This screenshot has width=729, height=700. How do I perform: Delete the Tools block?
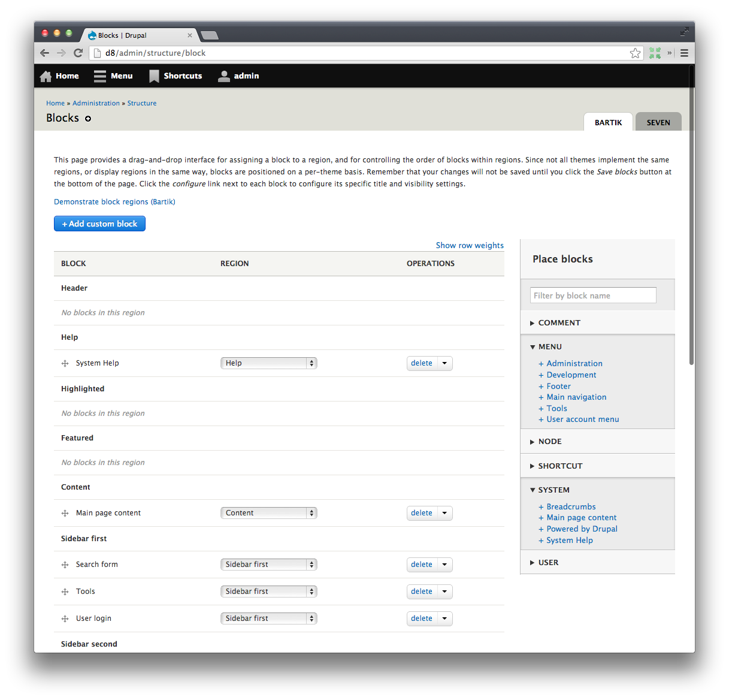point(422,592)
